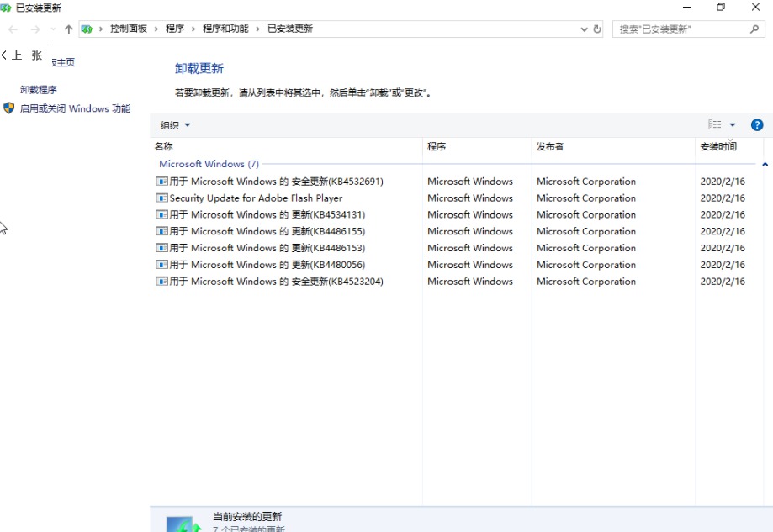
Task: Click the icon of KB4534131 row
Action: click(161, 215)
